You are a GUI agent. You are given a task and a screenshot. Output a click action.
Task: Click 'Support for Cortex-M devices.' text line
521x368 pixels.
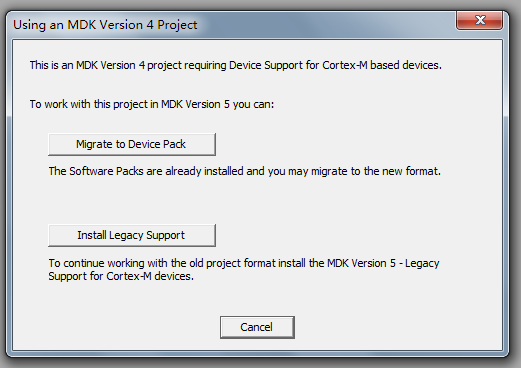pos(121,276)
